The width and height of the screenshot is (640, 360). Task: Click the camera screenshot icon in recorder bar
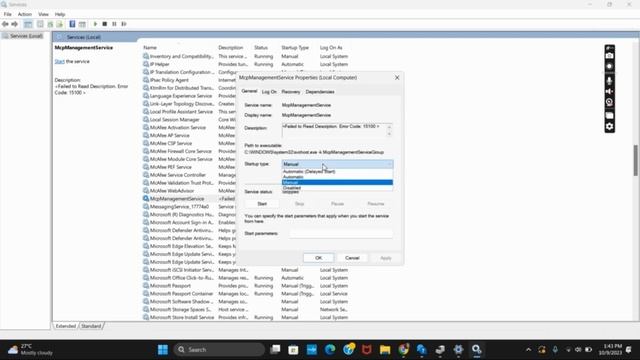609,56
